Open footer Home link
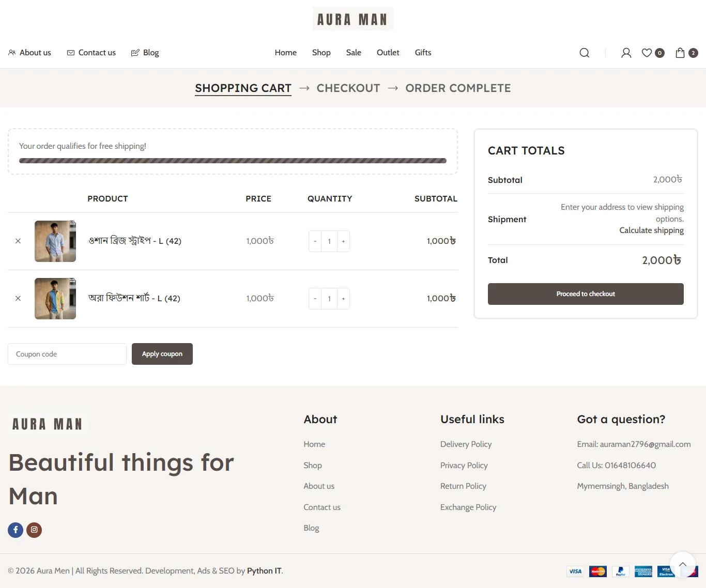 [x=314, y=444]
